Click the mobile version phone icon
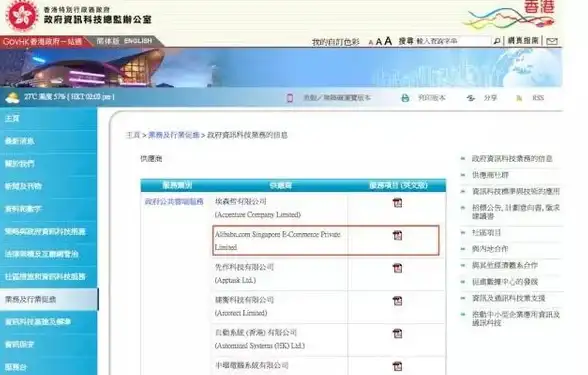The height and width of the screenshot is (375, 588). [290, 98]
